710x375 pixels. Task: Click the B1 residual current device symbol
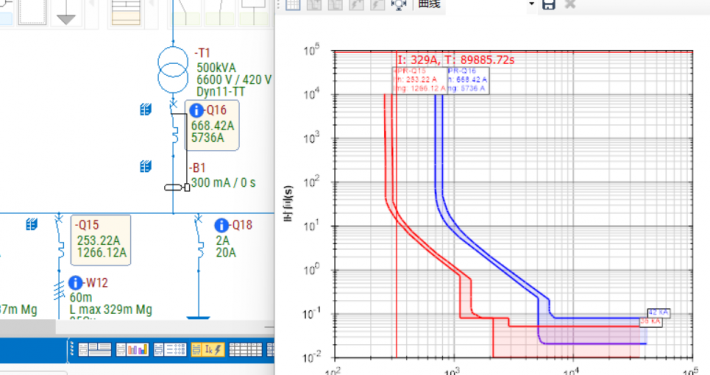coord(177,187)
